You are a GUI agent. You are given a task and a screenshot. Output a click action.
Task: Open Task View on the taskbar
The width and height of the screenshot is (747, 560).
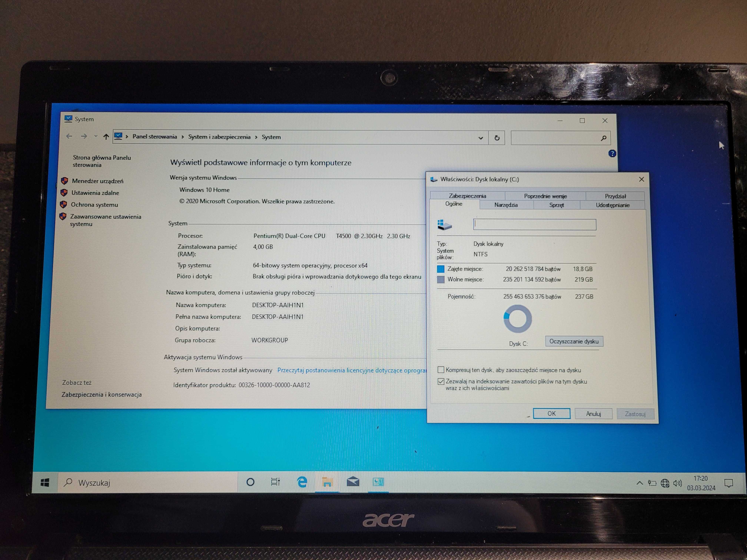[x=275, y=482]
